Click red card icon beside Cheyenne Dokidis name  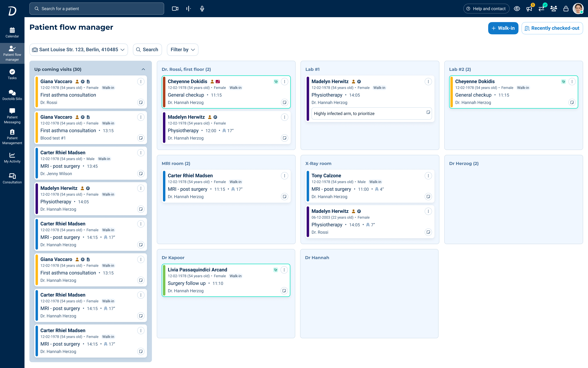[x=218, y=82]
